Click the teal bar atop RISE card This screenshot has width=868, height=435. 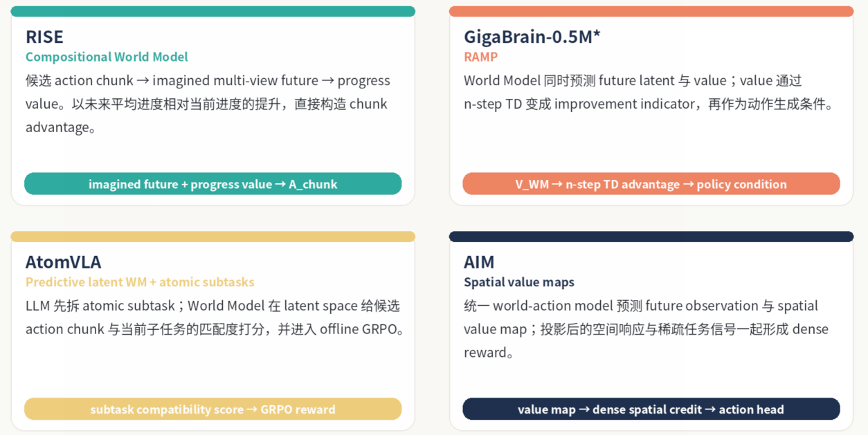(x=213, y=11)
